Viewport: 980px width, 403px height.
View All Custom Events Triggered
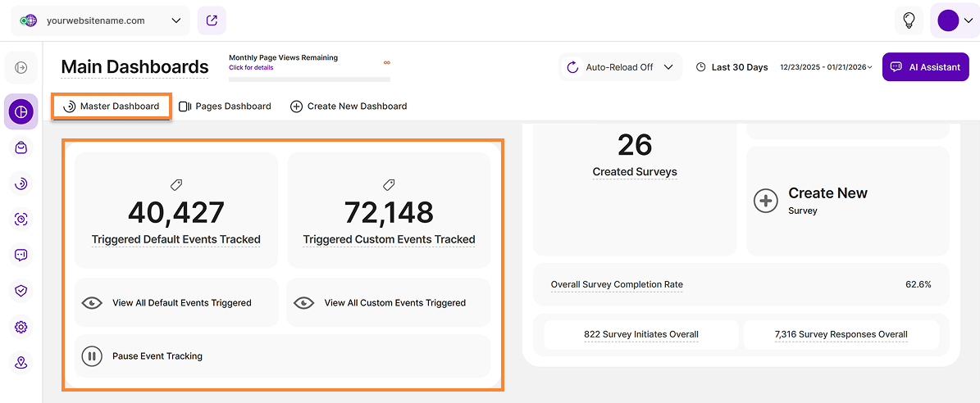389,303
